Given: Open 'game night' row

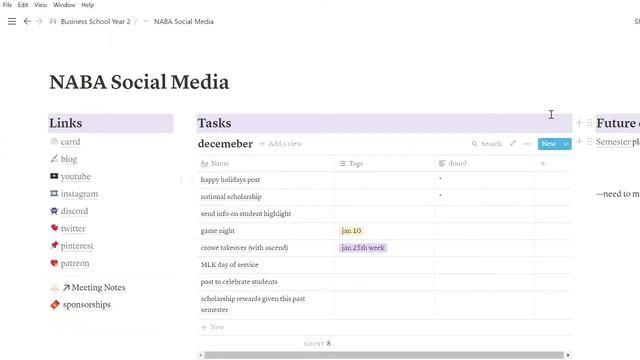Looking at the screenshot, I should pos(218,231).
